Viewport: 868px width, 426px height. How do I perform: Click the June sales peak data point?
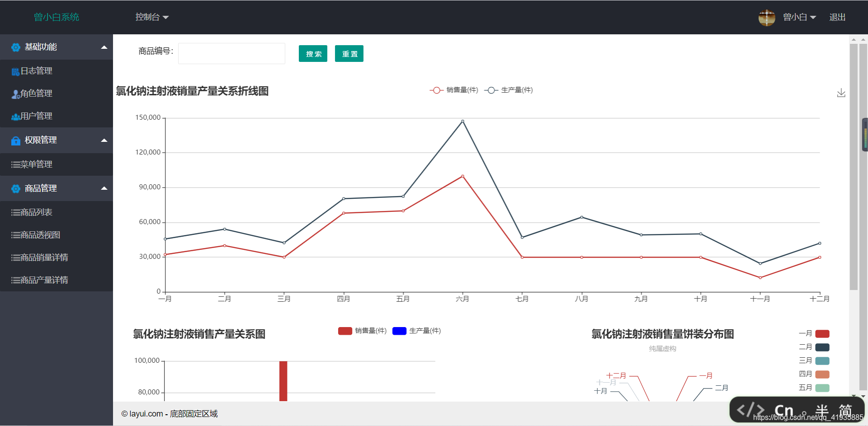coord(462,176)
